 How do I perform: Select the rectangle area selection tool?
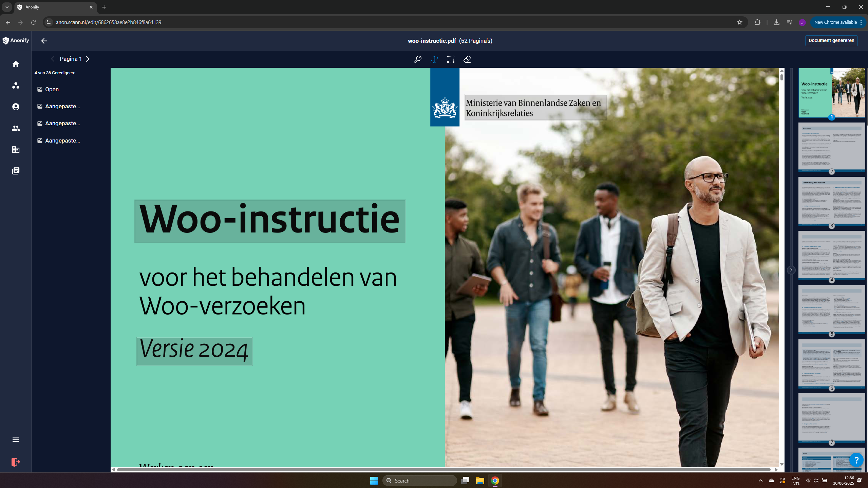click(451, 59)
